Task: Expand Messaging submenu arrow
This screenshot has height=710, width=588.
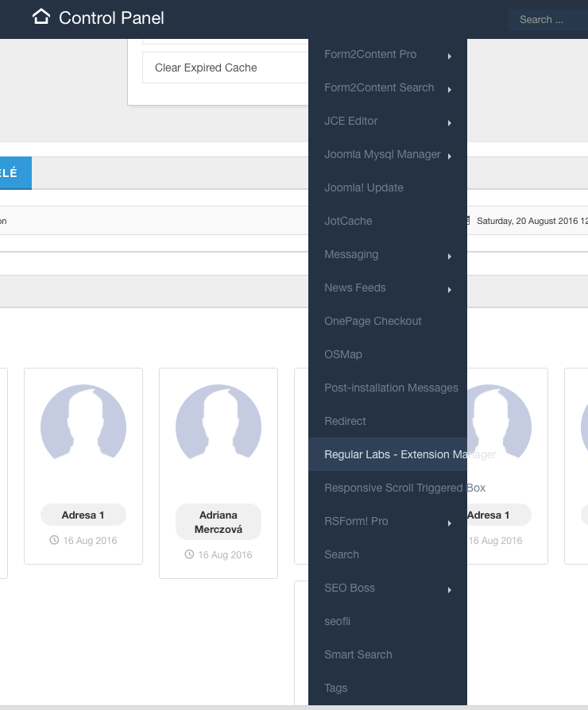Action: 450,257
